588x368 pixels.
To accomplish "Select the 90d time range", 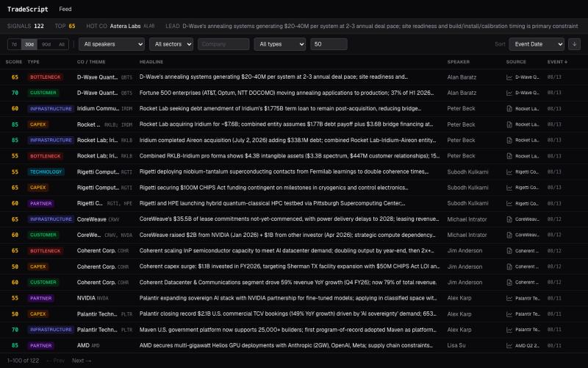I will [x=46, y=44].
